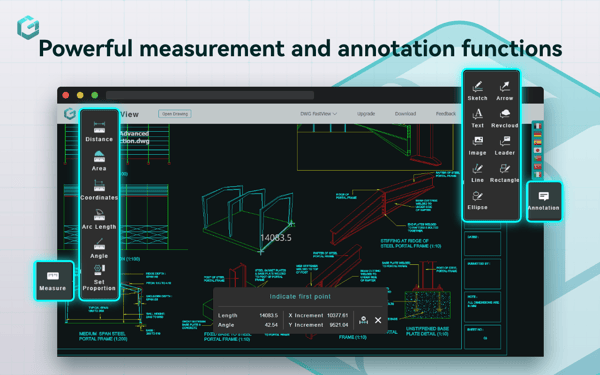The width and height of the screenshot is (600, 375).
Task: Click the Y Increment value 9521.04
Action: coord(339,325)
